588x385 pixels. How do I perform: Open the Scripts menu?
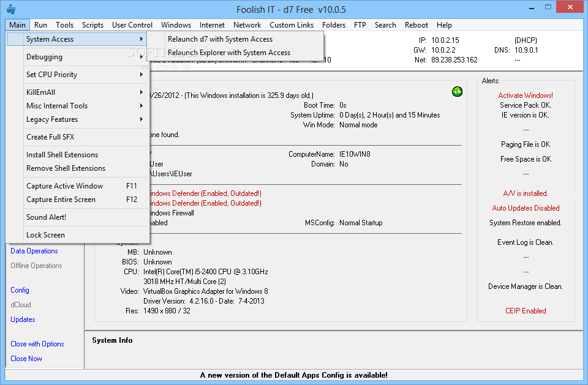tap(92, 24)
